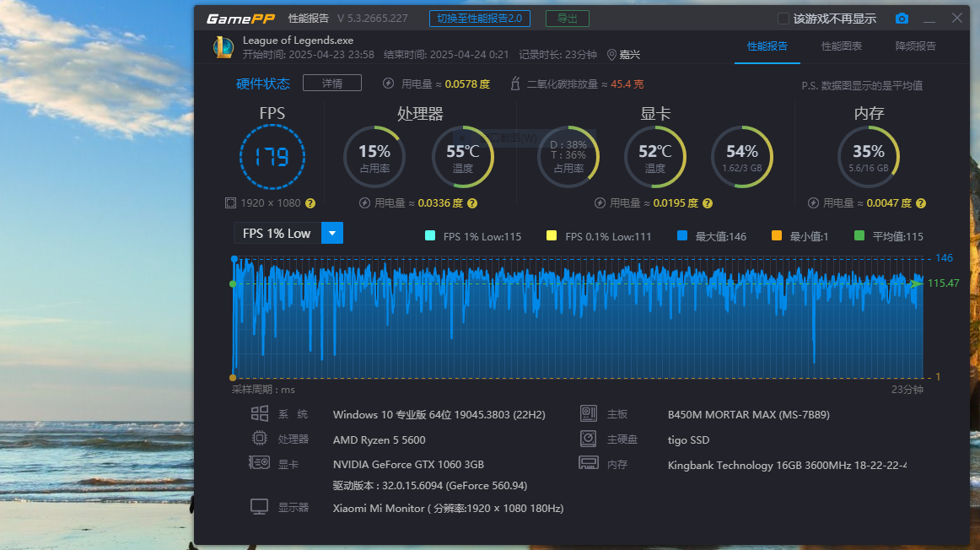This screenshot has width=980, height=550.
Task: Click the memory 35% usage gauge
Action: click(868, 157)
